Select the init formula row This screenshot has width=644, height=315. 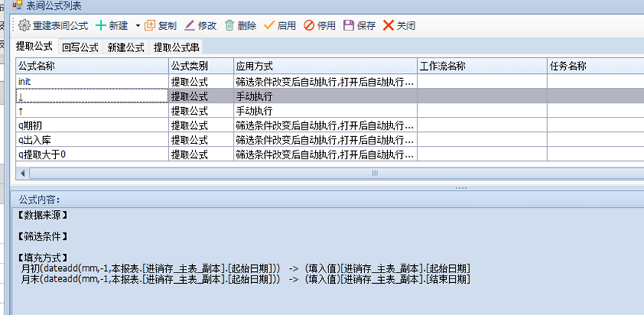(x=89, y=82)
